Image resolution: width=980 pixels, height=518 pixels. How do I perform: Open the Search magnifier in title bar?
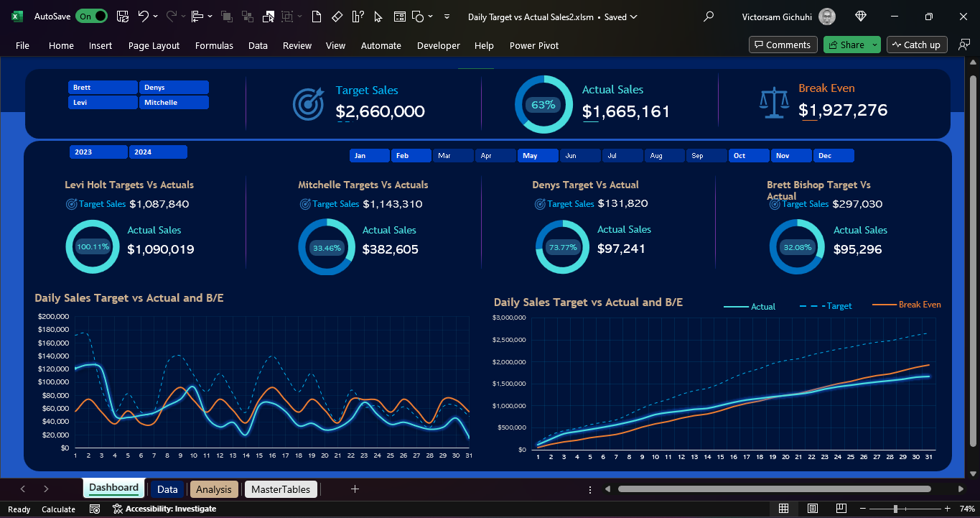point(709,17)
